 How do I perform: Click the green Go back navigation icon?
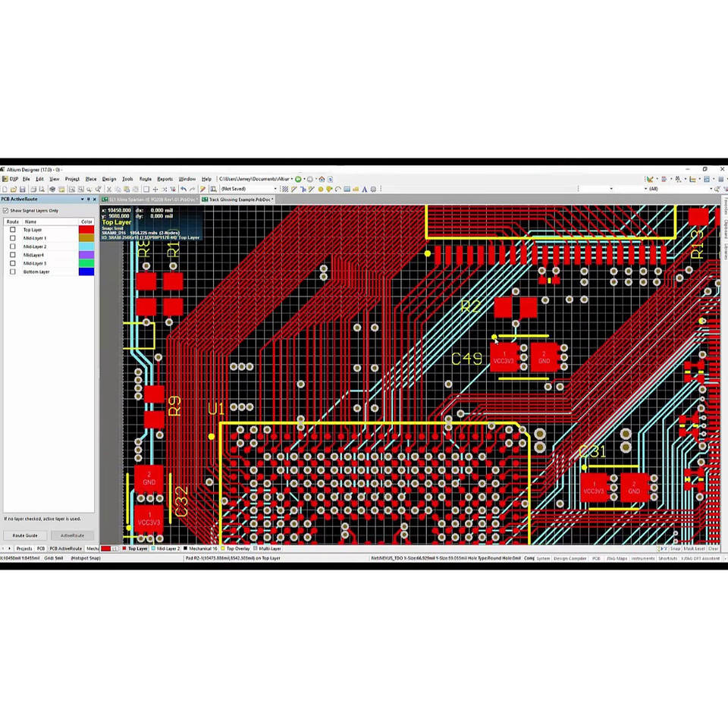297,179
